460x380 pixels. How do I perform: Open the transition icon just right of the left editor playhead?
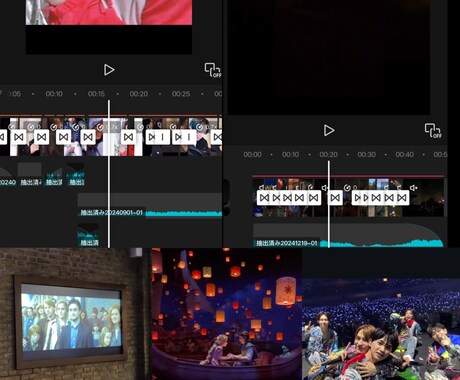click(x=128, y=137)
